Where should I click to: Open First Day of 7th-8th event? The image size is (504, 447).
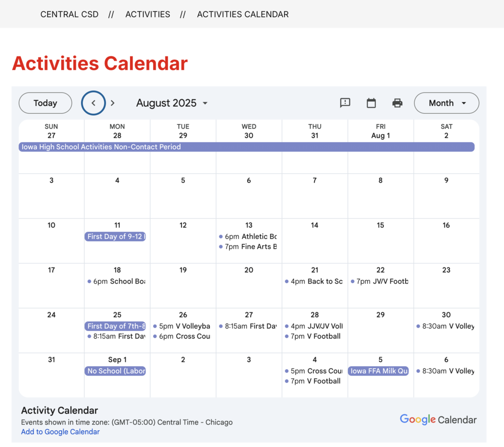[115, 326]
